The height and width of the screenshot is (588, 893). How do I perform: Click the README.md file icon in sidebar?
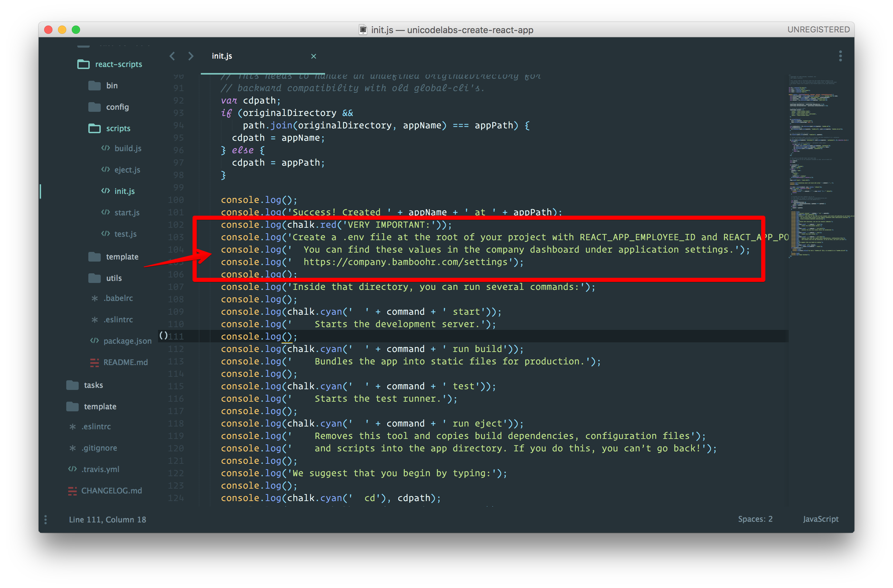click(94, 362)
